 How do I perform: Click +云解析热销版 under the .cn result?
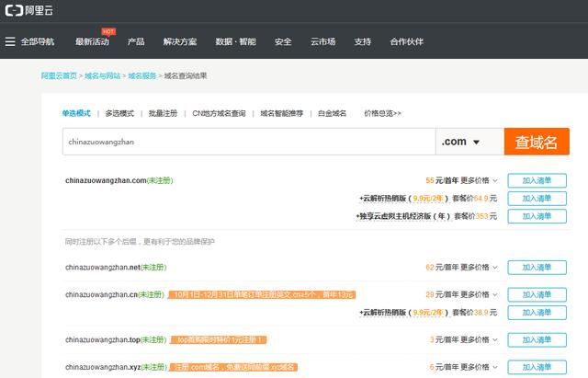pyautogui.click(x=404, y=313)
